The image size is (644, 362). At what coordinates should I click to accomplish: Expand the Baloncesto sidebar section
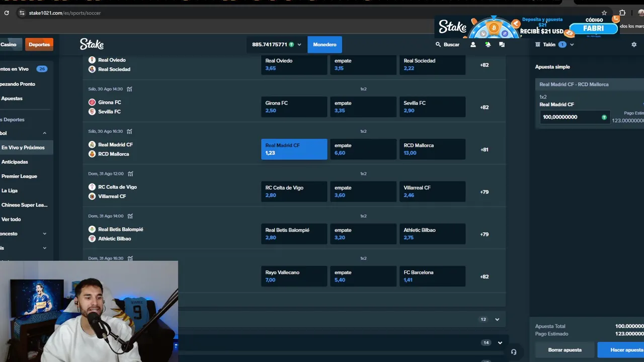[44, 234]
